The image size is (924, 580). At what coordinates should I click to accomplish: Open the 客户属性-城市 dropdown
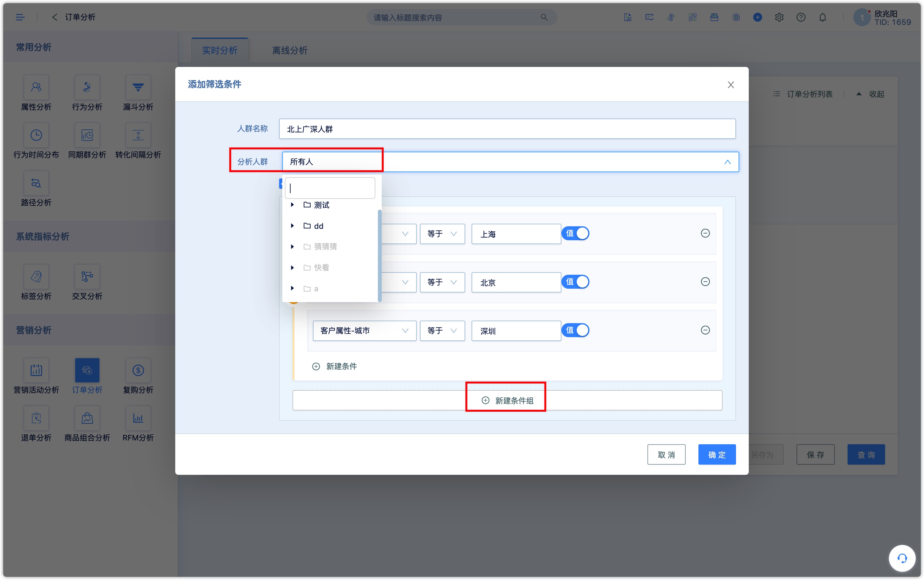click(x=364, y=331)
